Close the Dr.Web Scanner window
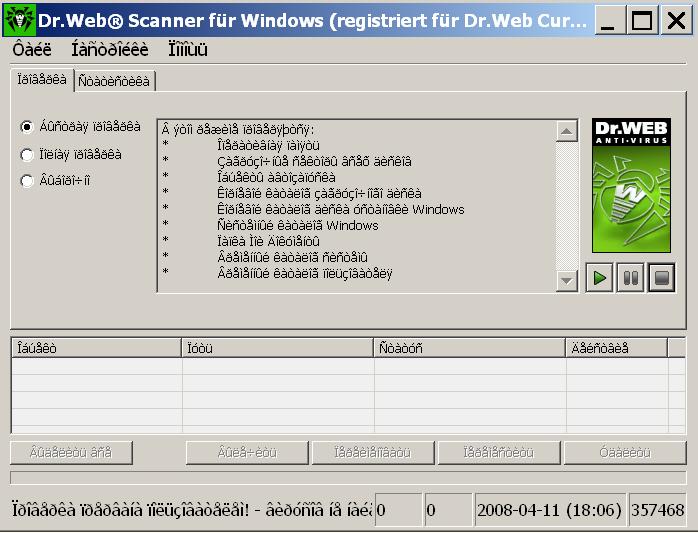Screen dimensions: 698x533 [x=677, y=20]
